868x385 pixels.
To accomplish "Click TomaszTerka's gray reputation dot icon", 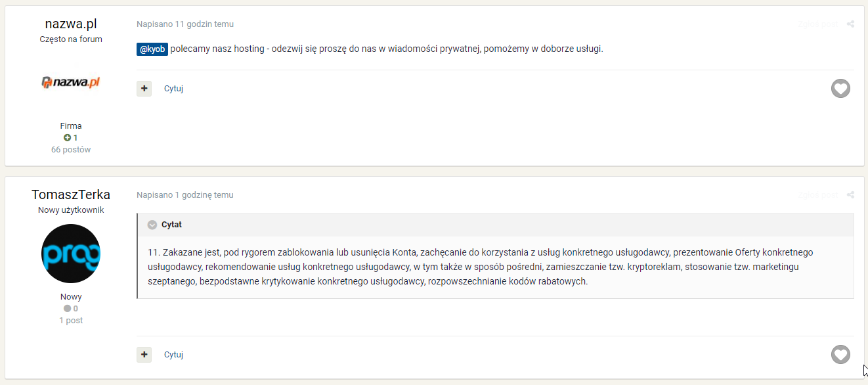I will click(x=67, y=309).
